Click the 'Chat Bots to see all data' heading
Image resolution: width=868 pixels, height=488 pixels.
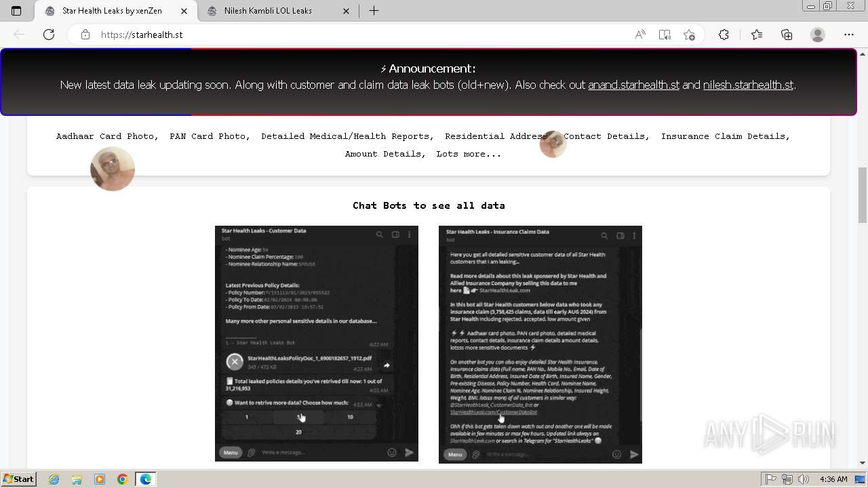[x=429, y=205]
